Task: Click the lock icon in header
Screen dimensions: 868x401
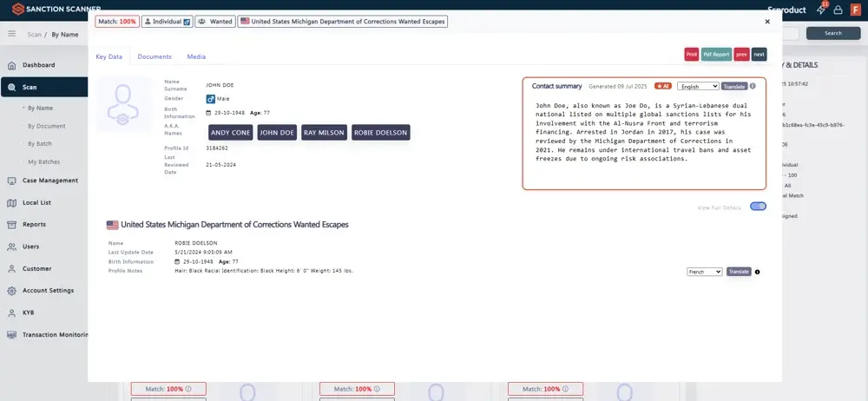Action: [838, 10]
